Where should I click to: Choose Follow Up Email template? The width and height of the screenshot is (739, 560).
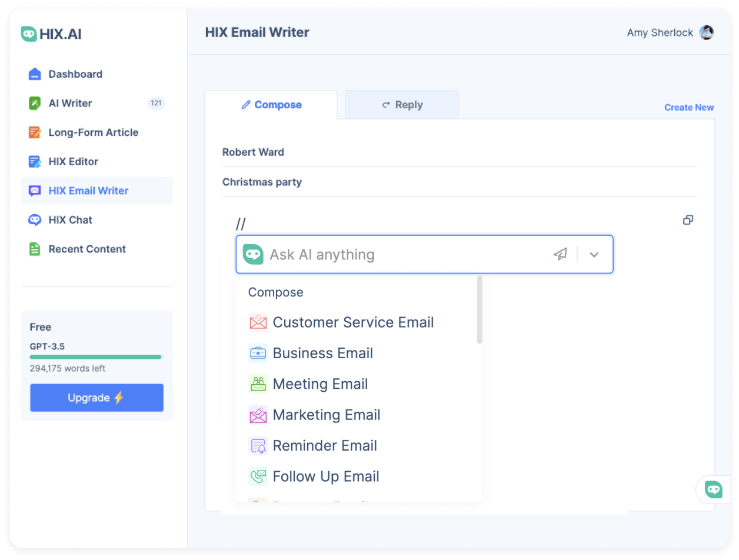358,476
